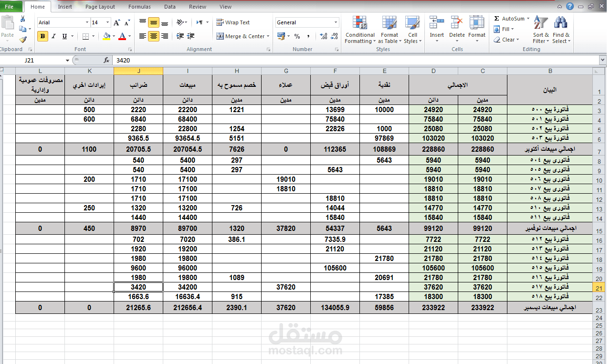Shrink font size with decrease font icon
This screenshot has width=611, height=364.
pos(127,22)
